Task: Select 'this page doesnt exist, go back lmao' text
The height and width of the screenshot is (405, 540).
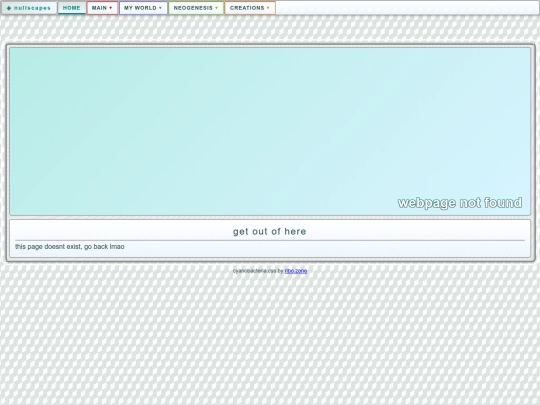Action: [70, 247]
